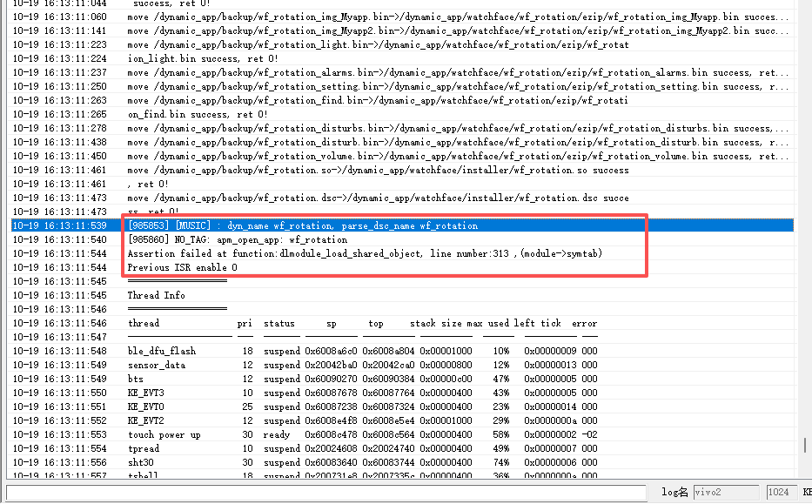812x504 pixels.
Task: Click the apm_open_app: wf_rotation log entry
Action: pyautogui.click(x=237, y=239)
